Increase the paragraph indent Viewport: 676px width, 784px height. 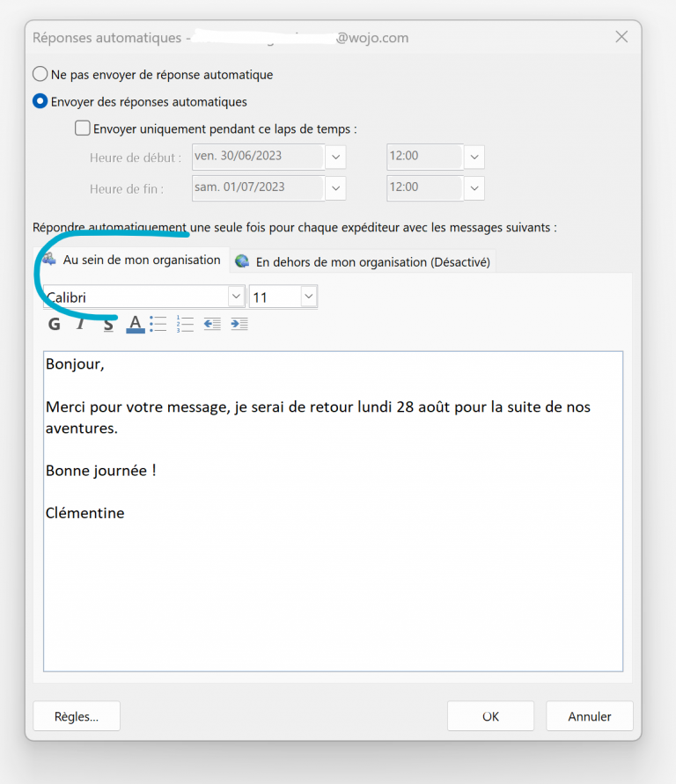(x=239, y=324)
